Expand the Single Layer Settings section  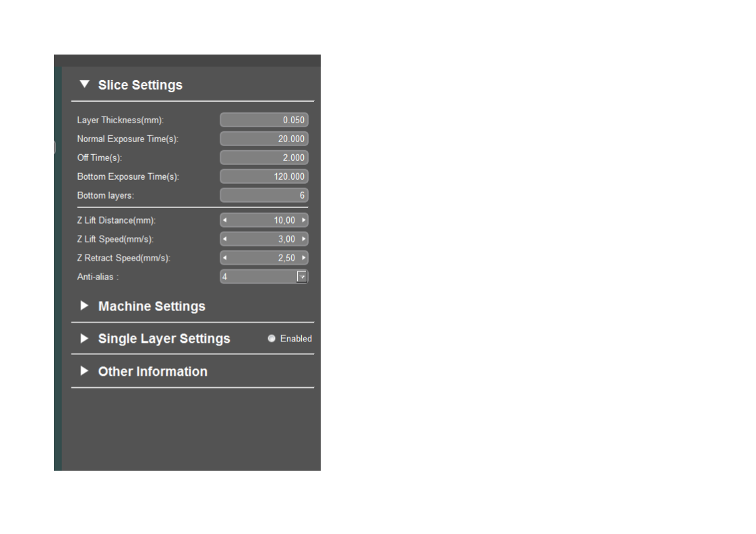click(x=84, y=339)
